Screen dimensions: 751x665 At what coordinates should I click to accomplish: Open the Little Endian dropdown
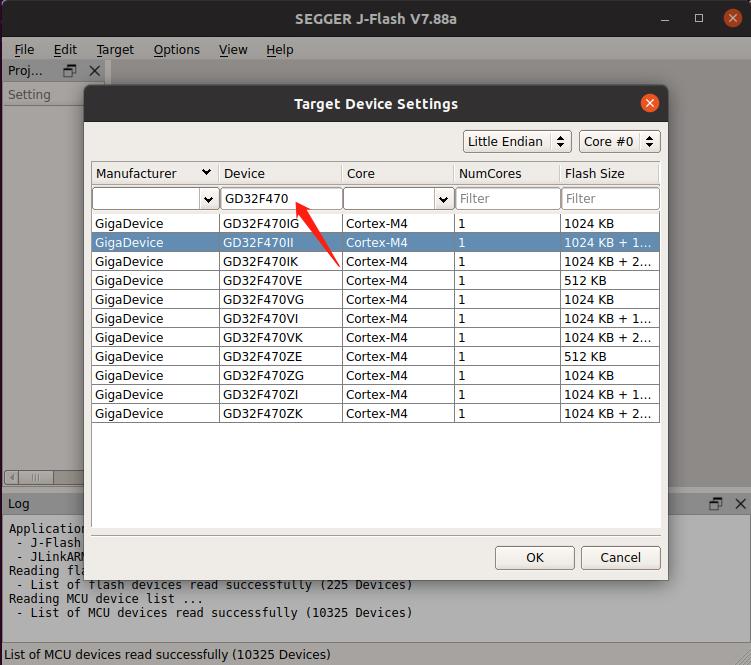pos(517,142)
